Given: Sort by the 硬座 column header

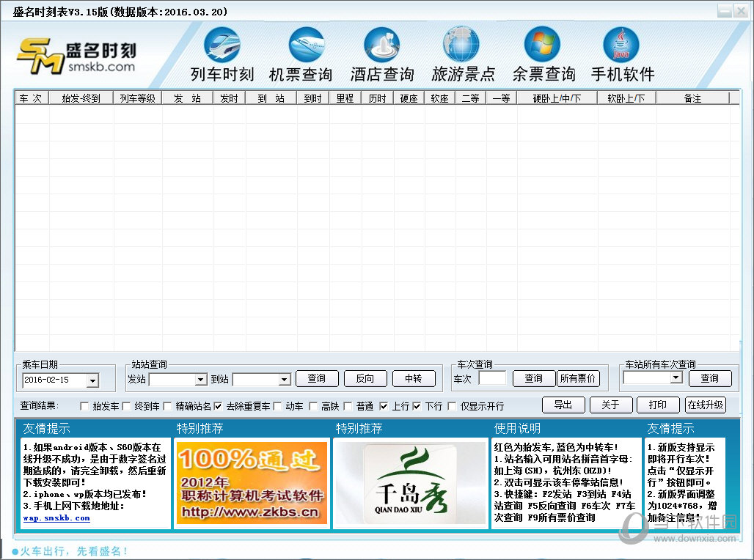Looking at the screenshot, I should pyautogui.click(x=409, y=98).
